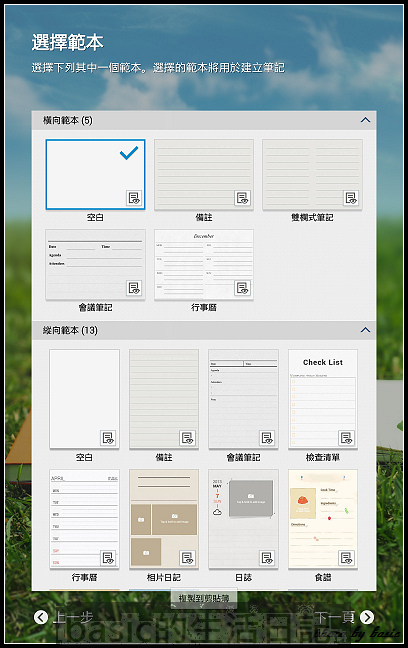The height and width of the screenshot is (648, 408).
Task: Pick the portrait 行事曆 weekly template
Action: (84, 519)
